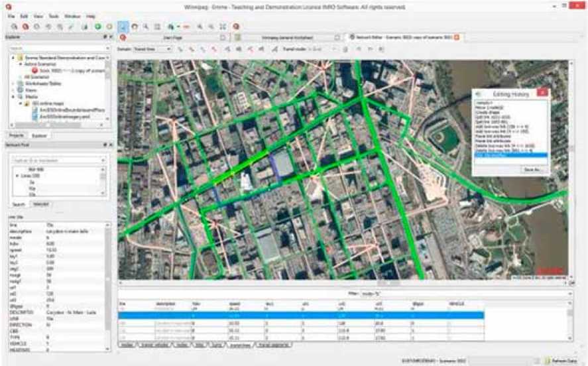Close the Editing History window
This screenshot has height=366, width=588.
(x=542, y=94)
